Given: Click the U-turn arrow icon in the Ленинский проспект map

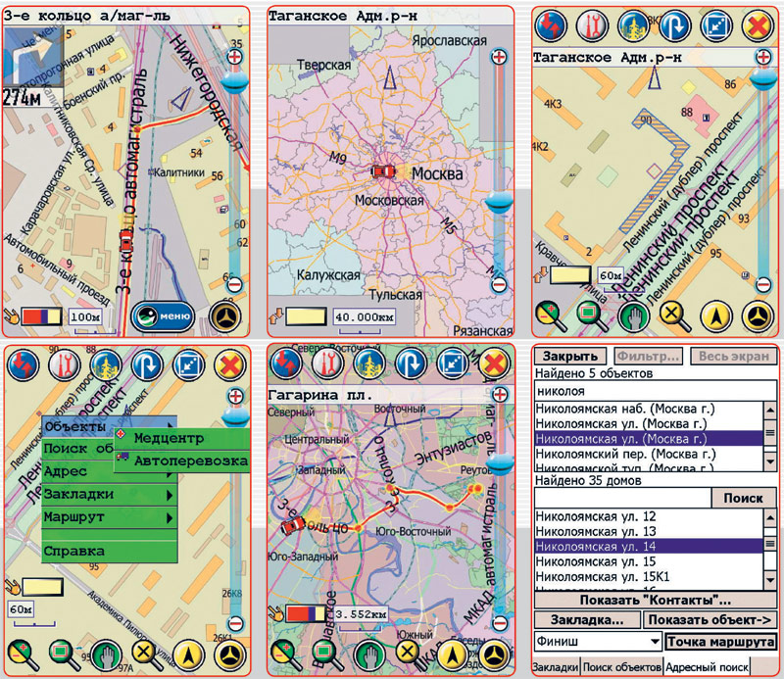Looking at the screenshot, I should [675, 25].
